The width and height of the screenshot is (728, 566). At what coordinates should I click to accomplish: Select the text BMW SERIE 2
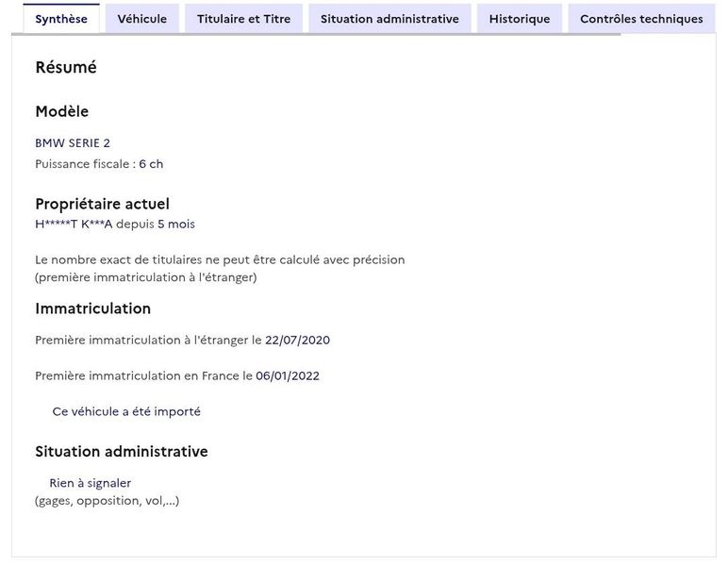point(73,143)
